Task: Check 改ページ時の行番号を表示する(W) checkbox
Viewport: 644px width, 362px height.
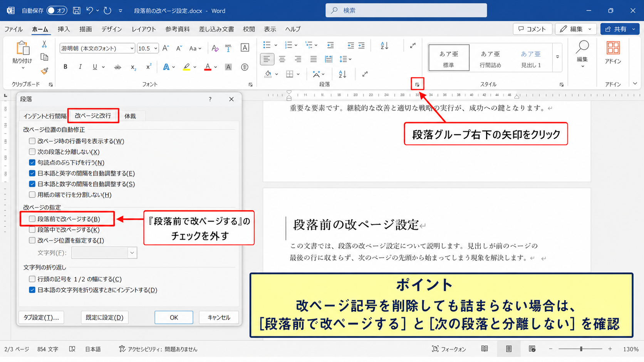Action: [32, 141]
